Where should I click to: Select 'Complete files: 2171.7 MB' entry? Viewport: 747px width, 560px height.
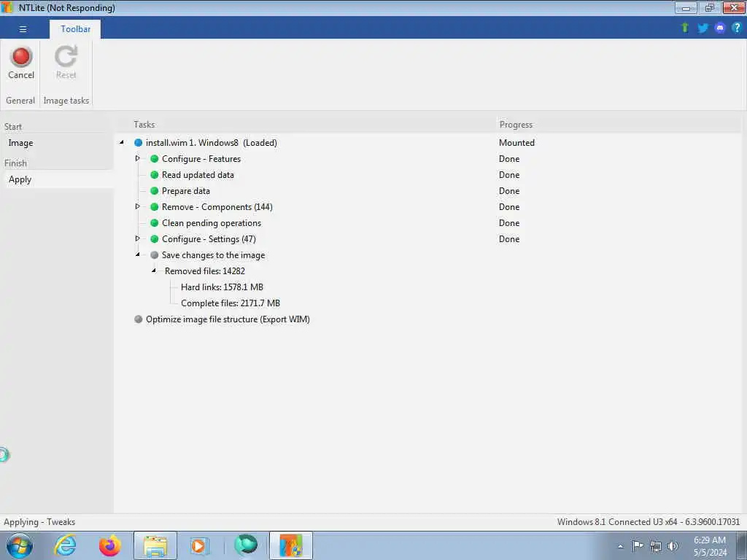click(231, 303)
